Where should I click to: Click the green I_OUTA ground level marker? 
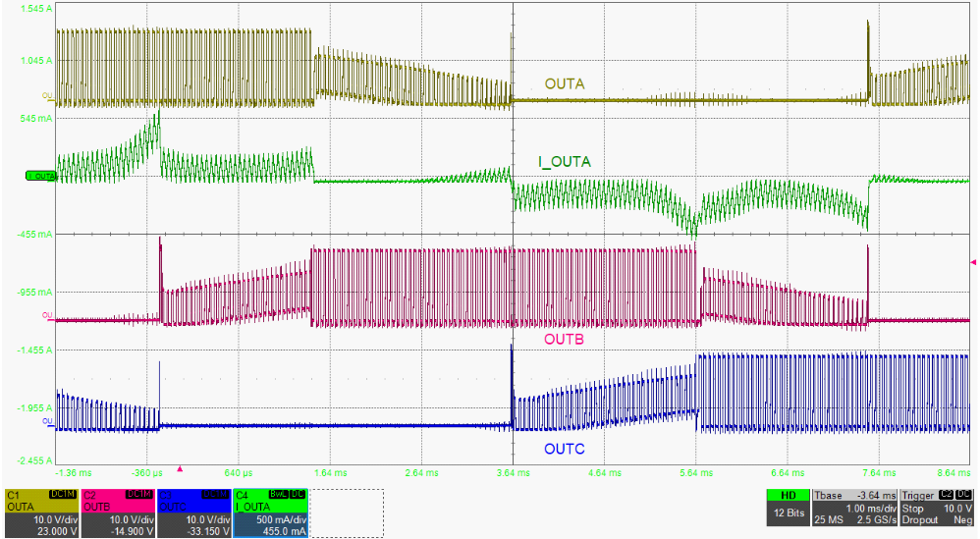tap(39, 176)
